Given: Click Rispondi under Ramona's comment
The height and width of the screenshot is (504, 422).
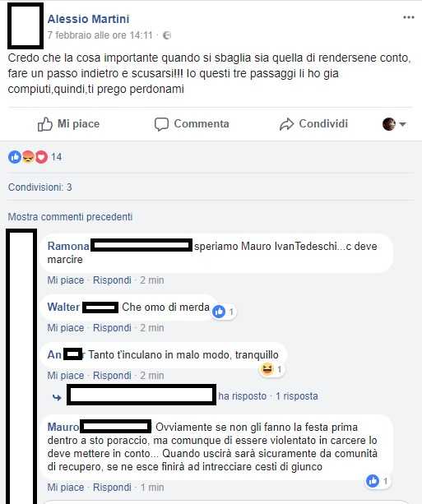Looking at the screenshot, I should pos(112,280).
